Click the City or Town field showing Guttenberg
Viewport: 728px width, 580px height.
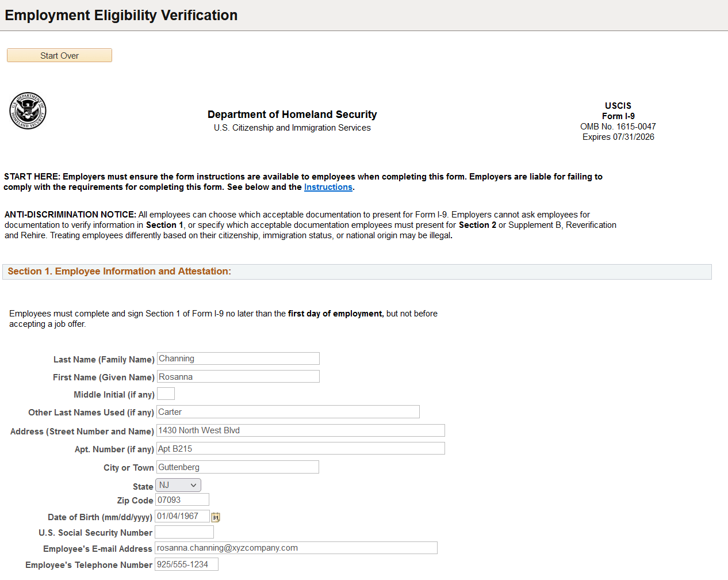pos(237,467)
